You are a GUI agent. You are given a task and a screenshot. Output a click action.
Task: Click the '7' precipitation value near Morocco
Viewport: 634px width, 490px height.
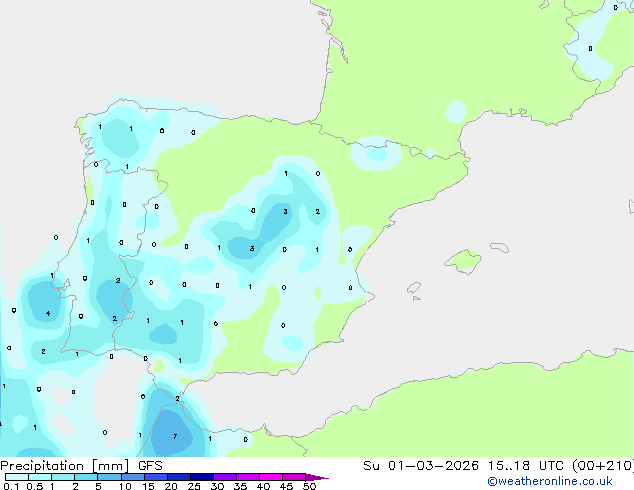coord(175,436)
